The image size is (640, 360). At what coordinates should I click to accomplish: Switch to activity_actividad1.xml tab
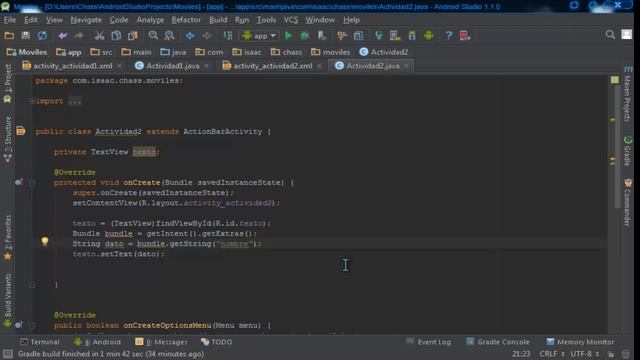pos(72,66)
